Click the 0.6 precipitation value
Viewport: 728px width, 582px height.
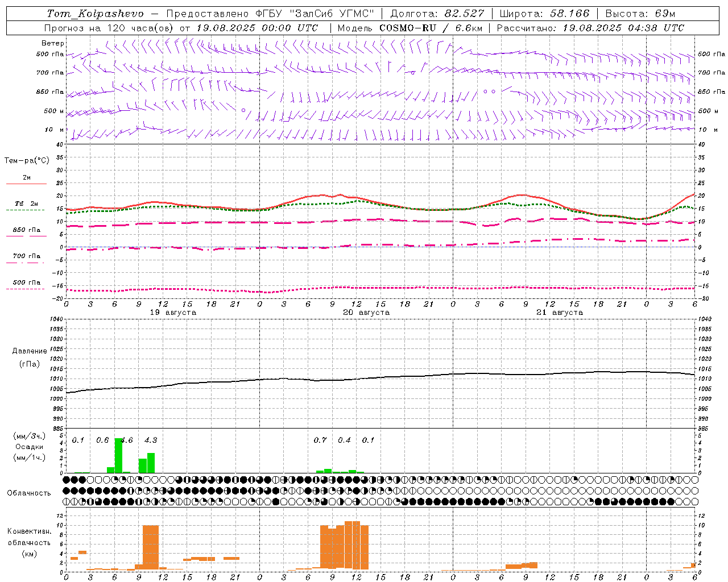102,440
